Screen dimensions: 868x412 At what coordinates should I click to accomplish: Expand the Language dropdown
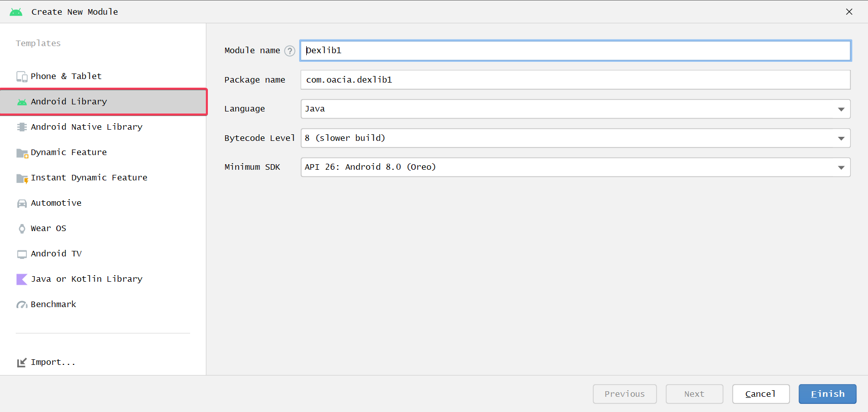pyautogui.click(x=841, y=109)
